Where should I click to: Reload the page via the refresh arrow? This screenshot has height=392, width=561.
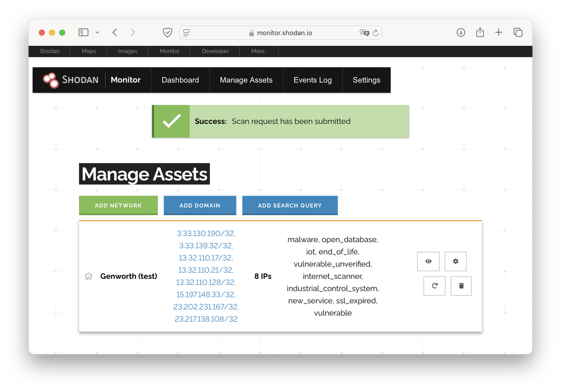(x=376, y=32)
